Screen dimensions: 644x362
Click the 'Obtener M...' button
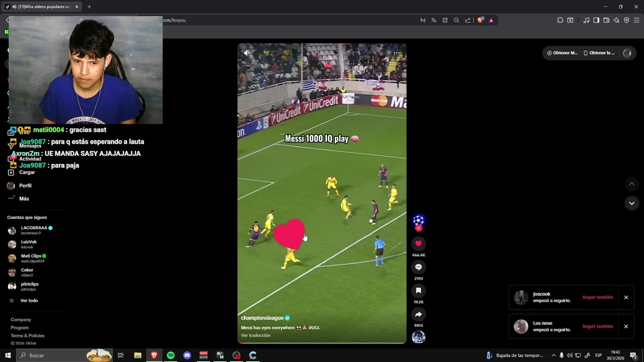562,53
